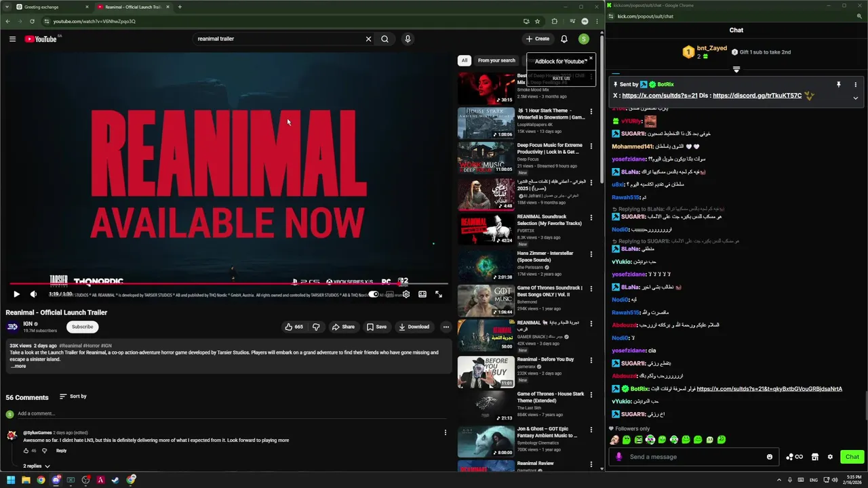
Task: Subscribe to the IGN channel
Action: [82, 327]
